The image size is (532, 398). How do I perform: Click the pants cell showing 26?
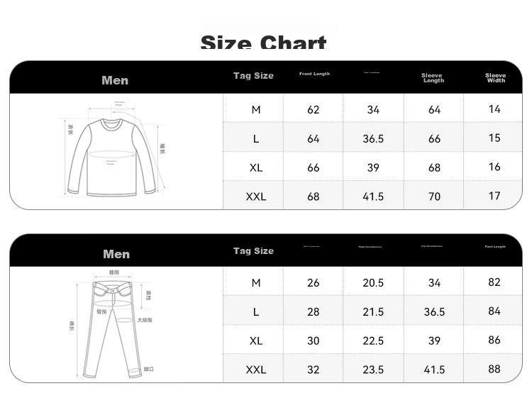pos(313,282)
